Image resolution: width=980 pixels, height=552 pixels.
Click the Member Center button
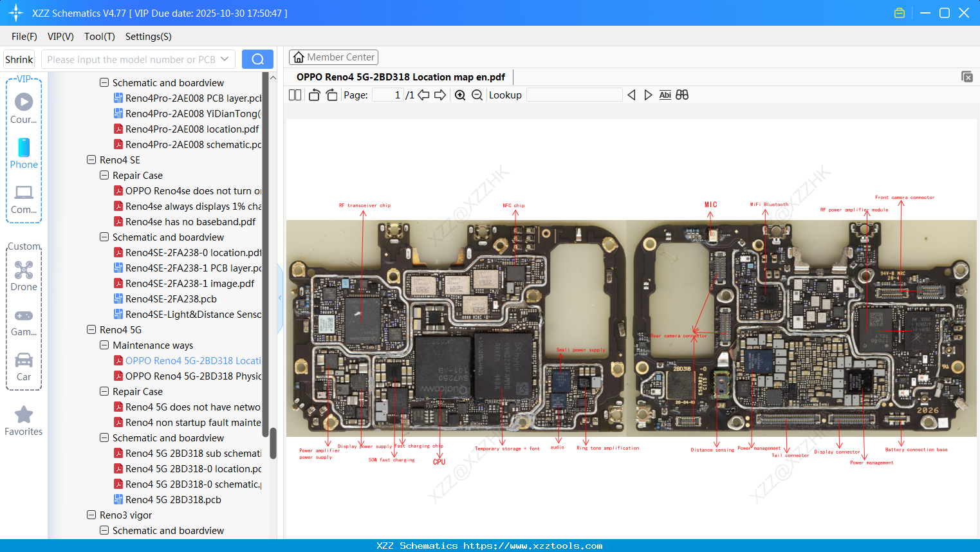[333, 57]
